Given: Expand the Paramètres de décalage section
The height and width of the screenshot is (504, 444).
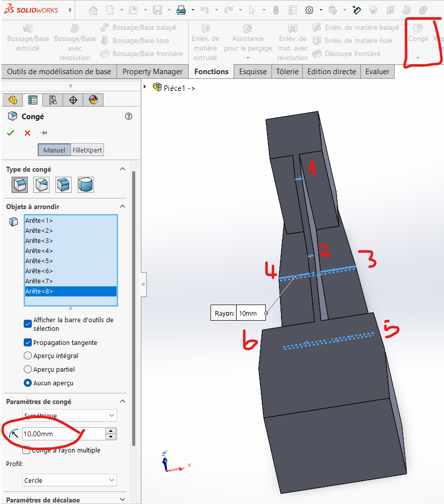Looking at the screenshot, I should click(x=122, y=499).
